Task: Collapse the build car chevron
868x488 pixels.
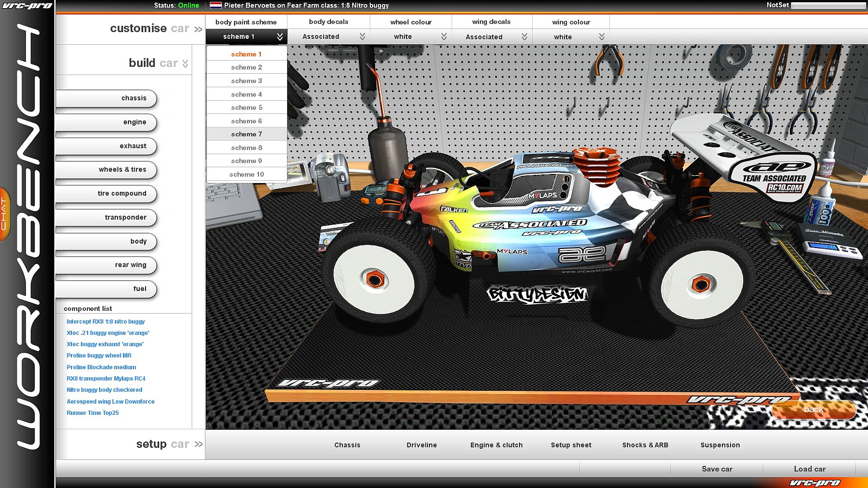Action: coord(185,64)
